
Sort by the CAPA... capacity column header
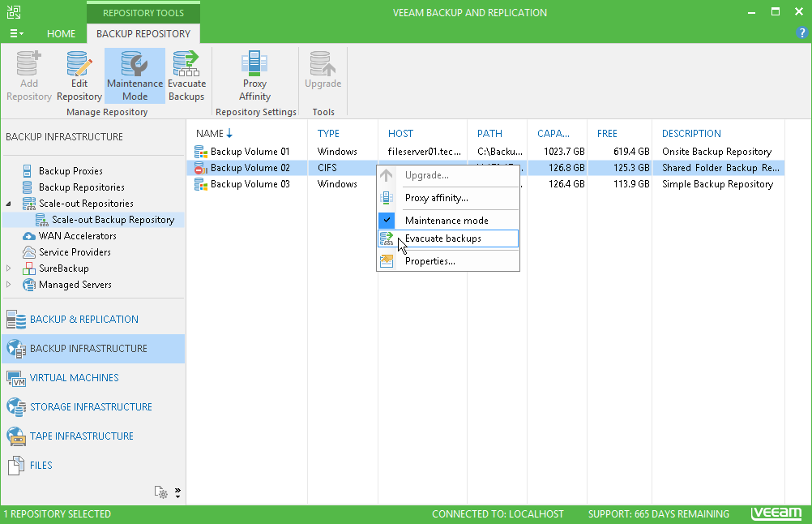click(553, 134)
